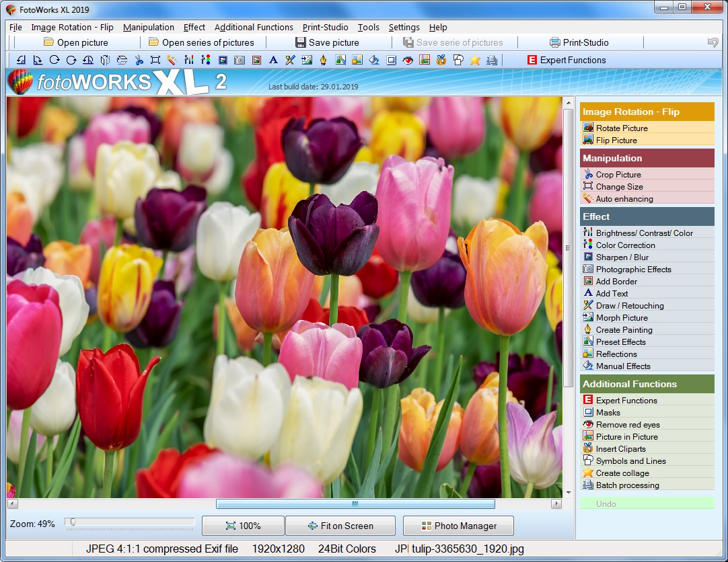Expand the Effect section in the sidebar
The height and width of the screenshot is (562, 728).
coord(647,216)
